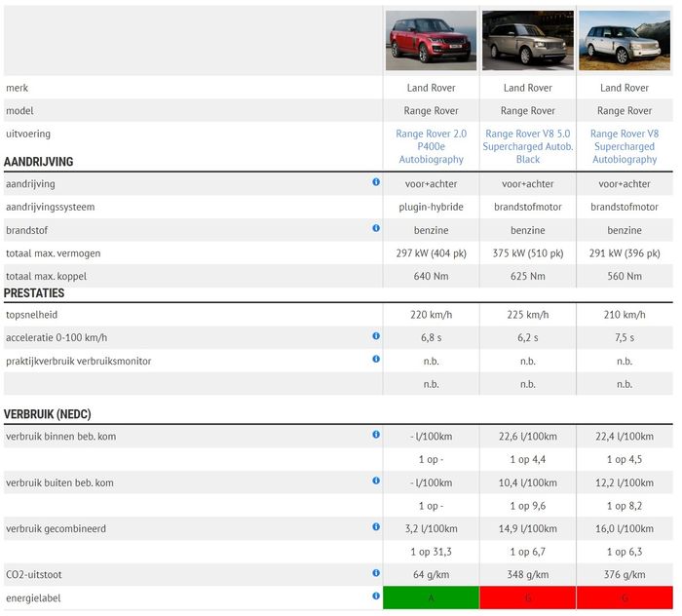Click the 14,9 l/100km value
682x616 pixels.
(x=528, y=529)
